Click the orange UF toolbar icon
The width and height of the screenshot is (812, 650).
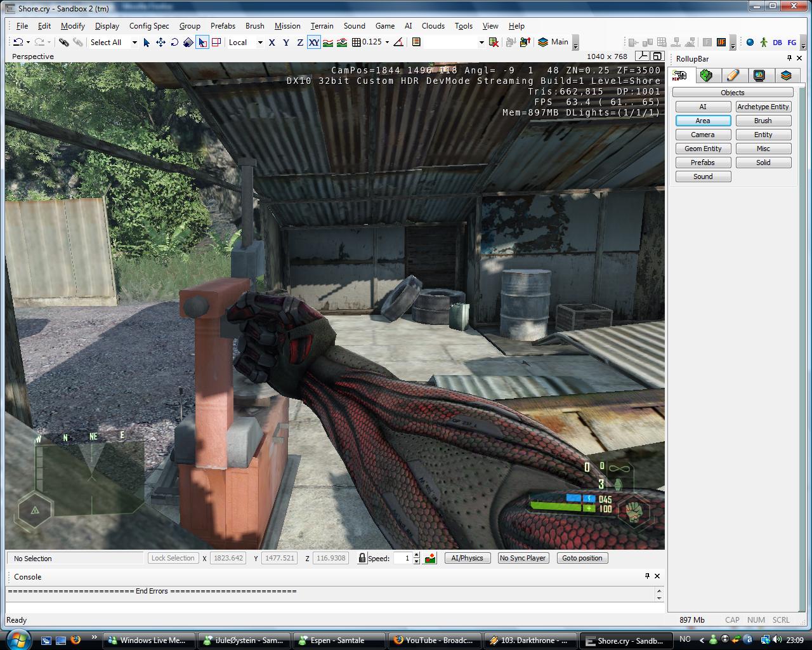tap(721, 42)
